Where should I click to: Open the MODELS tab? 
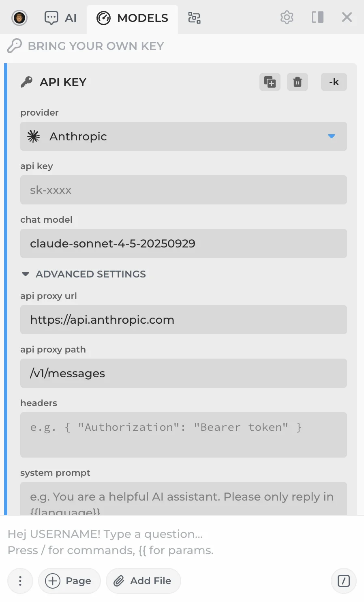132,18
